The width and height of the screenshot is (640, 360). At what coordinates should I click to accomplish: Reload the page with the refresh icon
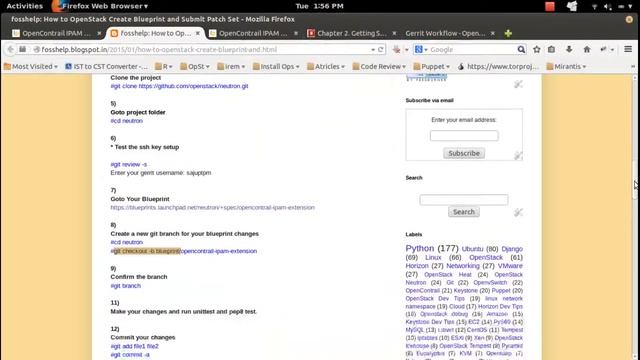coord(381,49)
